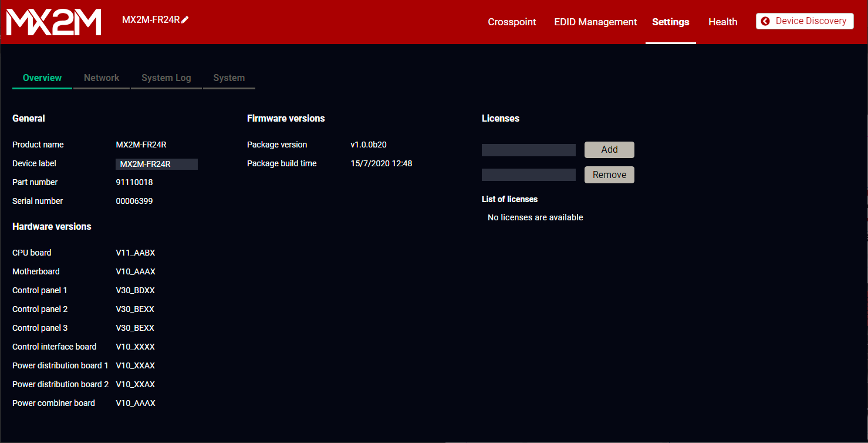Click the Power distribution board 2 label
This screenshot has height=443, width=868.
(60, 384)
